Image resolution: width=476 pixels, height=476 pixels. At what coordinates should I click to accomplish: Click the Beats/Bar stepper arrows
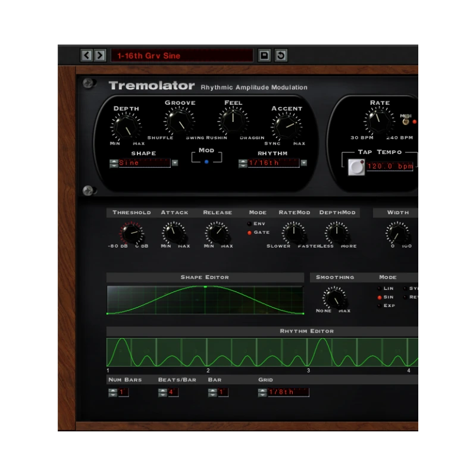[162, 393]
